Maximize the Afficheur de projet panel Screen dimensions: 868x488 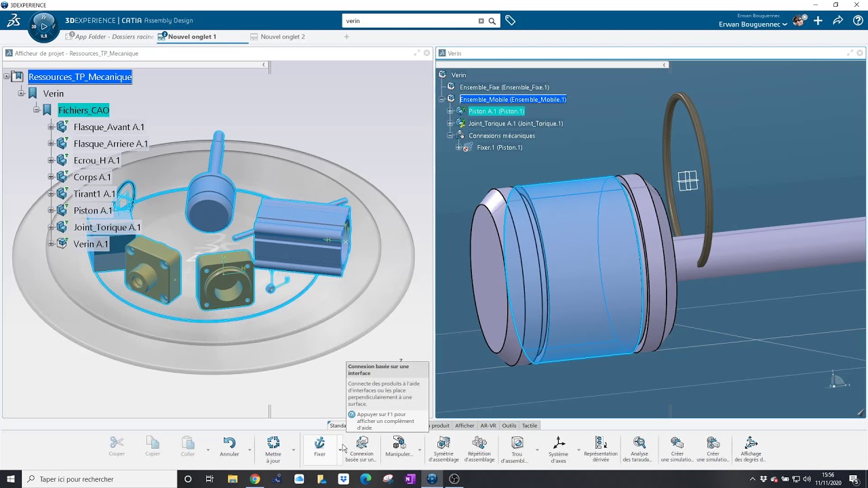coord(416,53)
